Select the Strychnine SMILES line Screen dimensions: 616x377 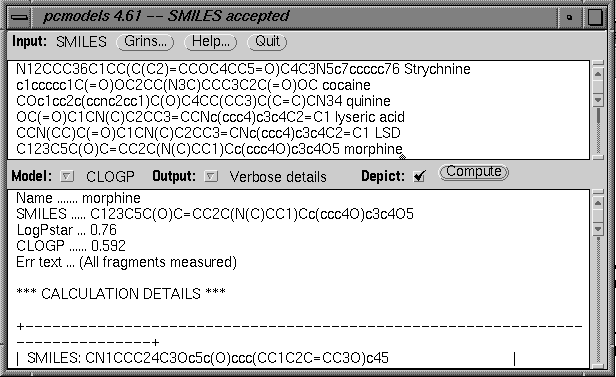[x=243, y=70]
